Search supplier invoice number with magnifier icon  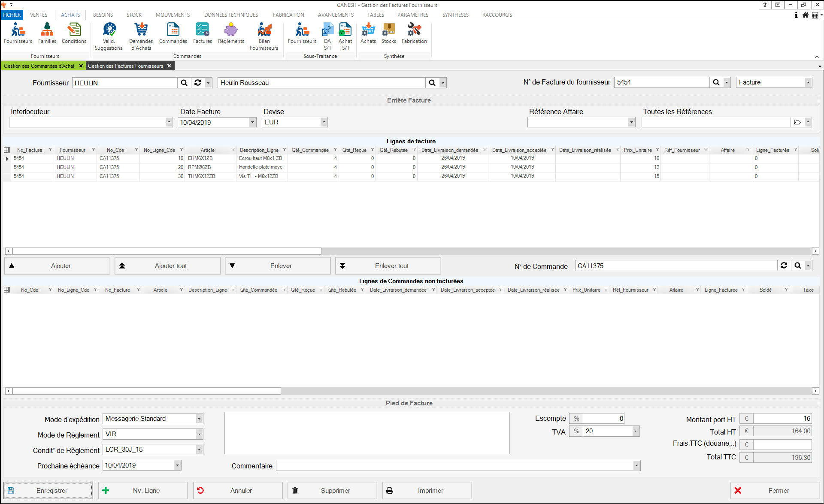[x=716, y=82]
